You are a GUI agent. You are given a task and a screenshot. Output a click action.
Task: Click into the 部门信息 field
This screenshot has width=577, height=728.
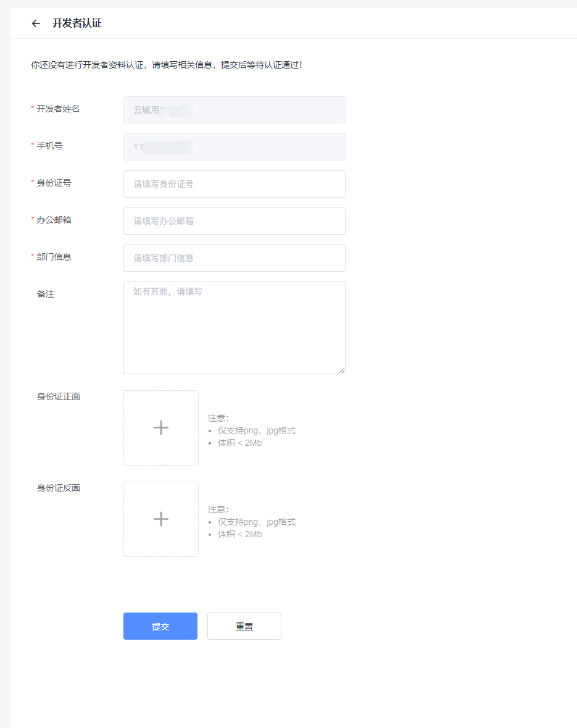tap(235, 258)
